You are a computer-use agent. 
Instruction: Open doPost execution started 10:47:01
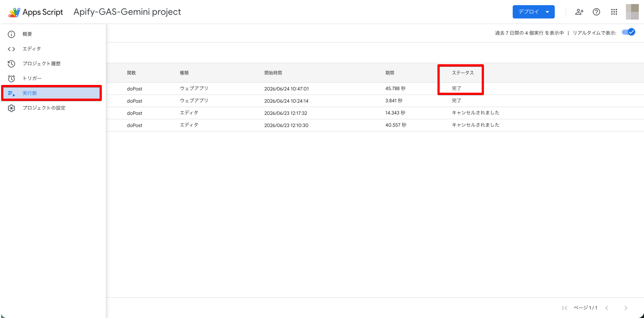[135, 89]
